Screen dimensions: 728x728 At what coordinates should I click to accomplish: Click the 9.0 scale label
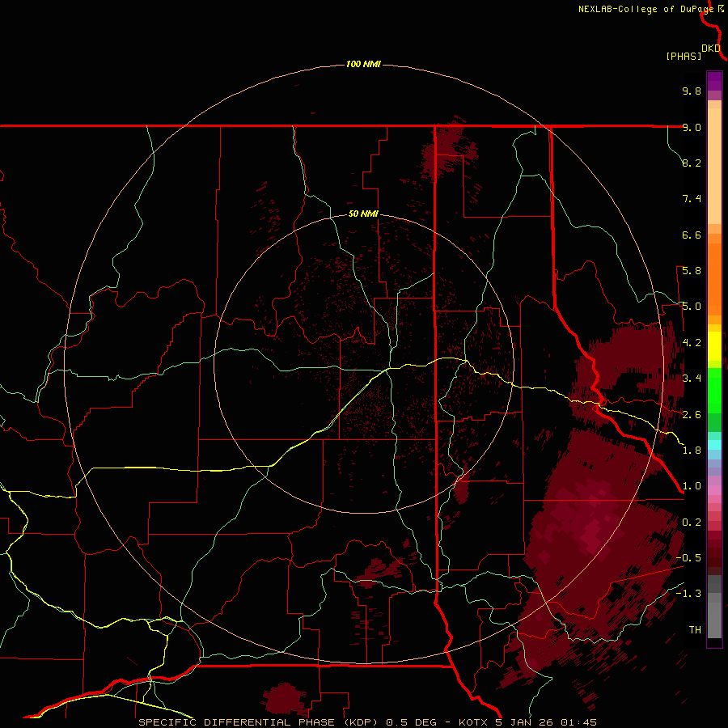[x=692, y=127]
